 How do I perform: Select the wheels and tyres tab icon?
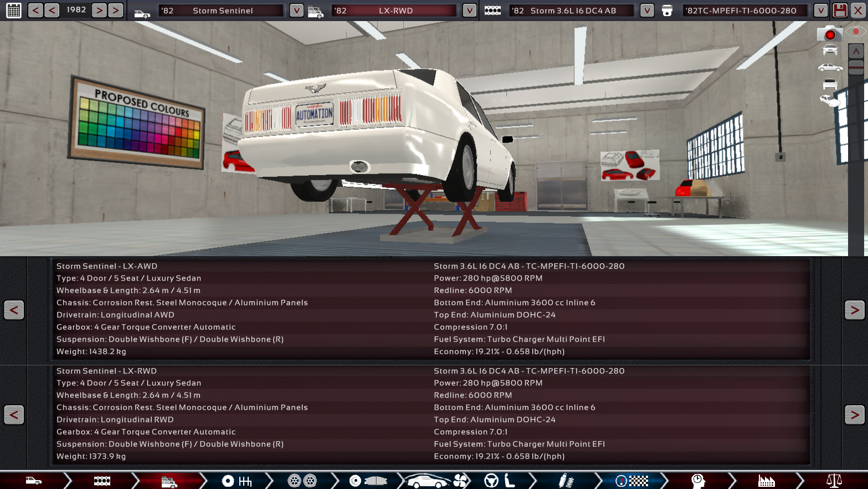[x=302, y=480]
